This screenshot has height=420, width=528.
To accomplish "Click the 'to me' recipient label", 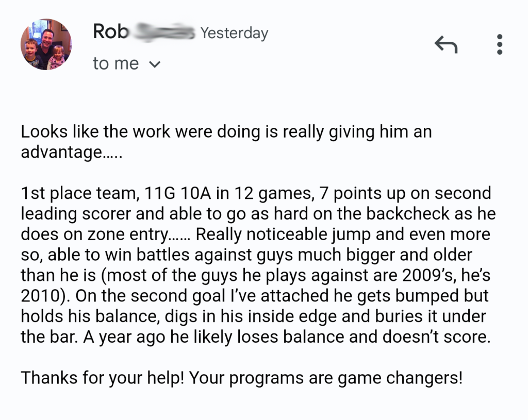I will 115,63.
